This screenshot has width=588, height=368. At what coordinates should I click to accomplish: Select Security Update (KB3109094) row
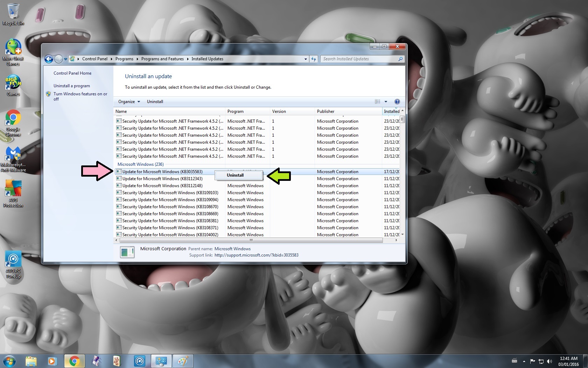point(257,200)
